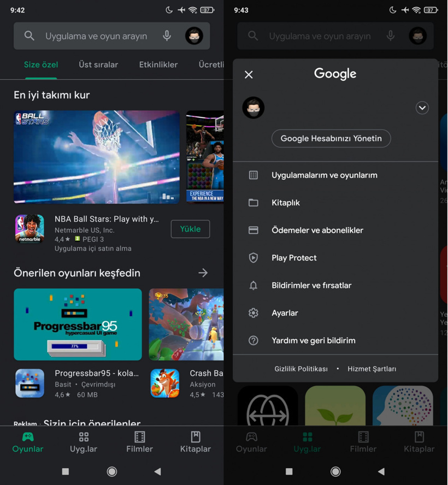Image resolution: width=448 pixels, height=485 pixels.
Task: Open Kitaplık from the account menu
Action: click(x=286, y=203)
